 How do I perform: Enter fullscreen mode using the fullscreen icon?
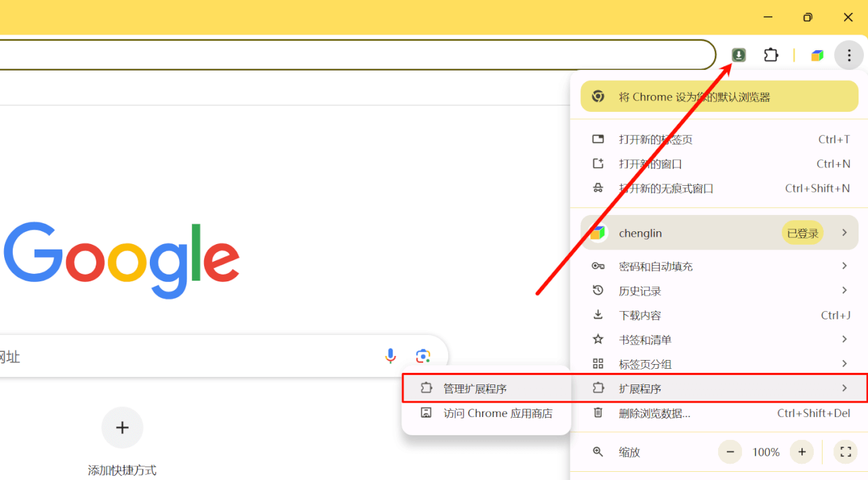[845, 452]
